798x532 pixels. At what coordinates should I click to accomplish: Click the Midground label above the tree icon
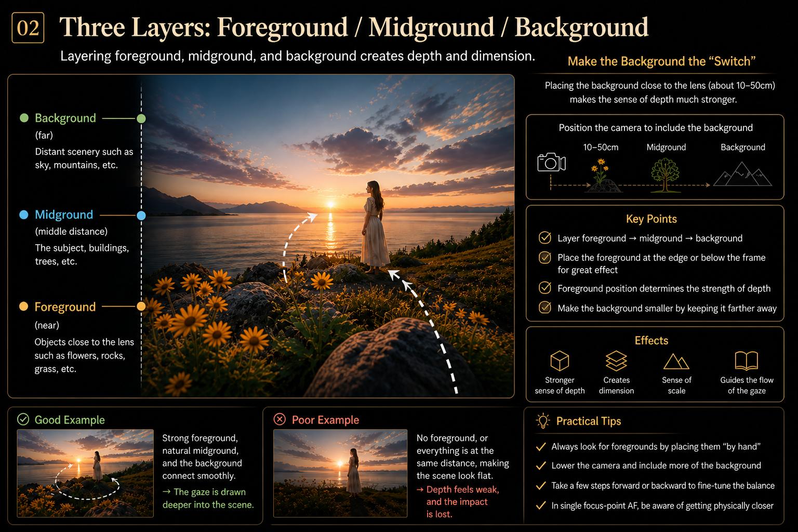pos(666,147)
